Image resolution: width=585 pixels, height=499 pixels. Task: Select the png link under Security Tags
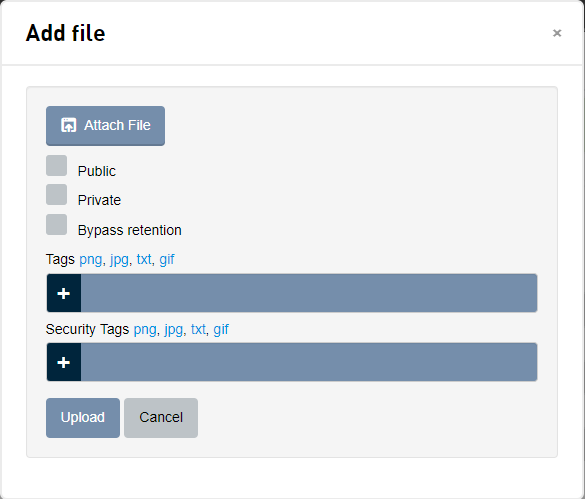pyautogui.click(x=145, y=330)
